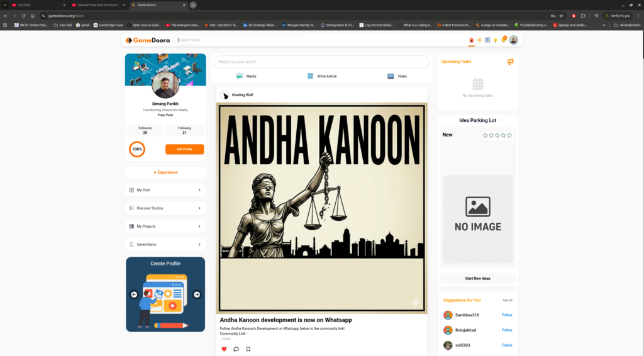The width and height of the screenshot is (644, 356).
Task: Expand the My Post section
Action: 165,190
